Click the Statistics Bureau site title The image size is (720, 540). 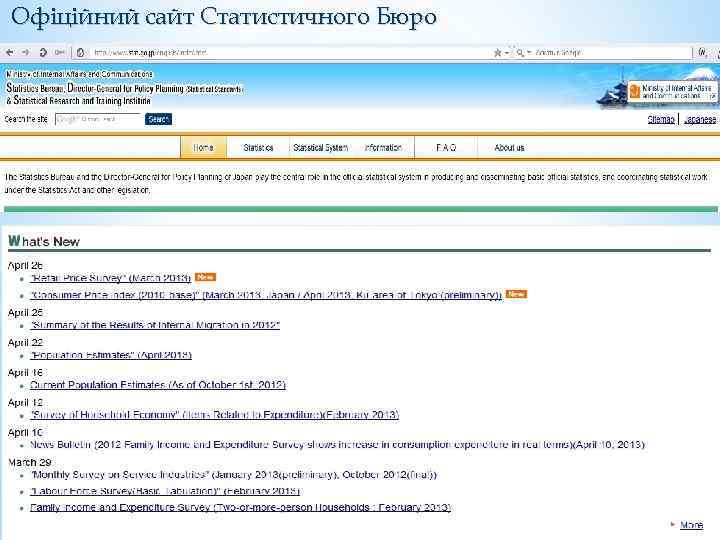pos(124,94)
